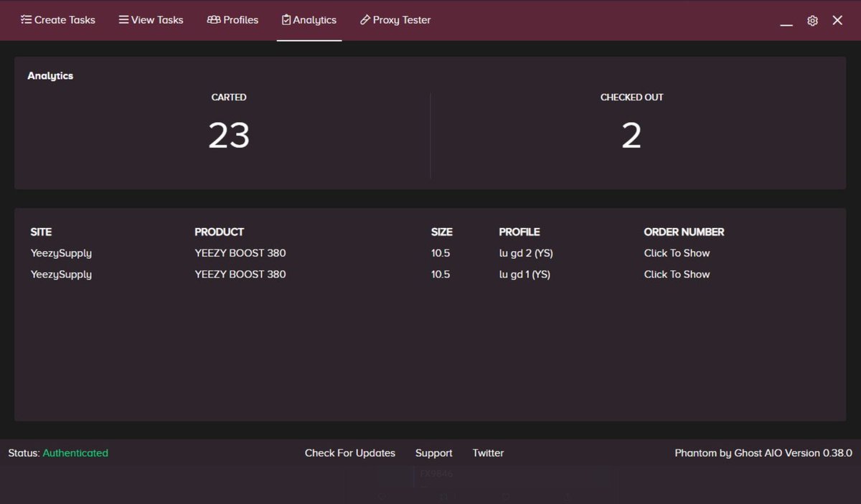Open the Create Tasks tab
This screenshot has height=504, width=861.
(x=57, y=20)
